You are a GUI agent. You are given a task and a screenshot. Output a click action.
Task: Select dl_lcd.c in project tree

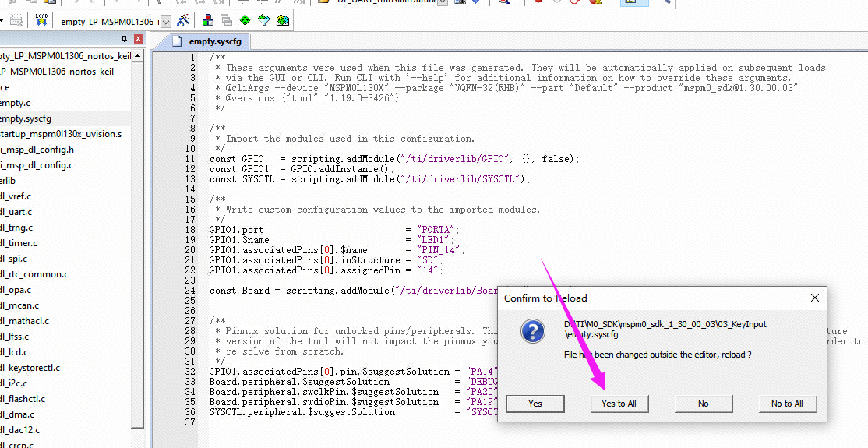coord(14,351)
